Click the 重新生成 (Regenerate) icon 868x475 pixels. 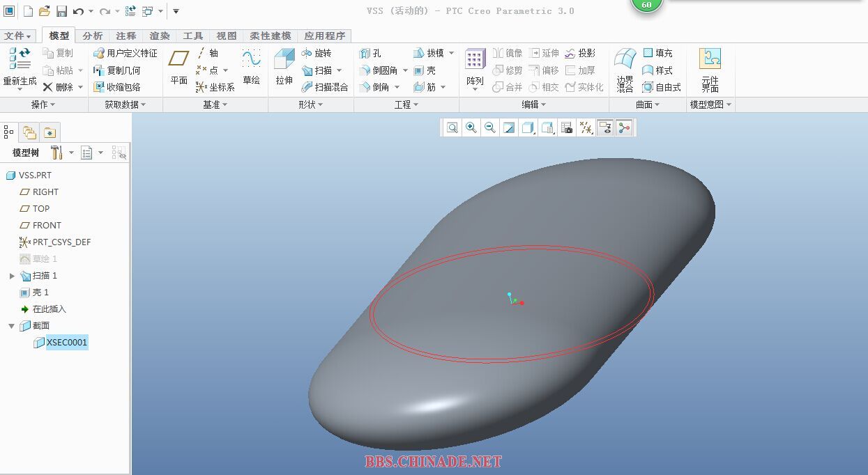20,61
